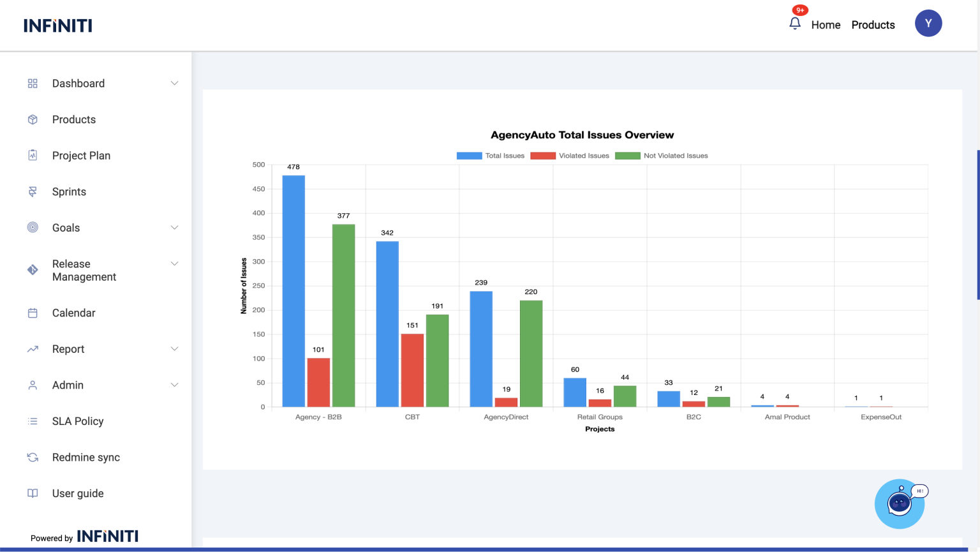Click the Calendar icon in sidebar
The height and width of the screenshot is (552, 980).
coord(33,313)
